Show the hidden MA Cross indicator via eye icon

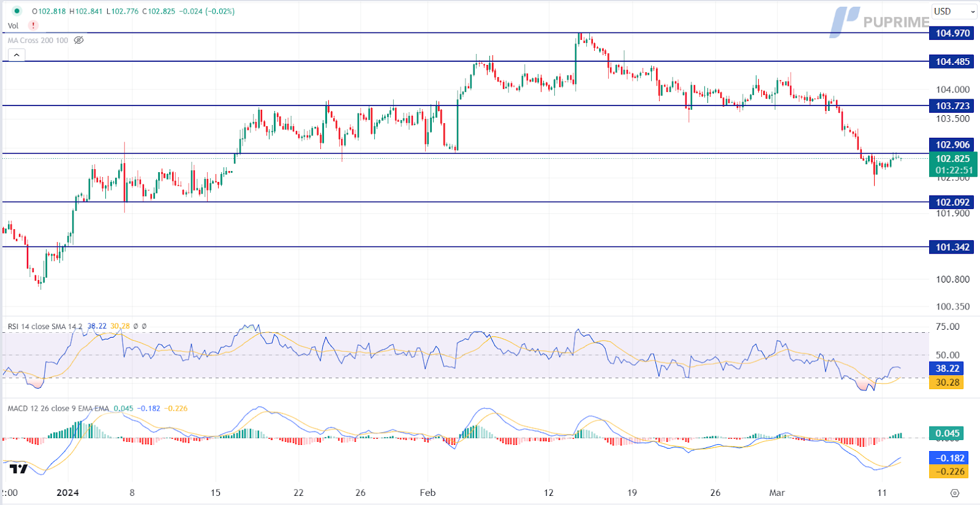(x=78, y=40)
